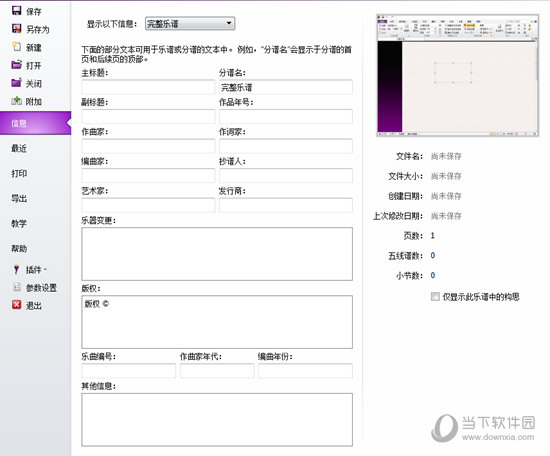
Task: Click the Save As (另存为) icon
Action: point(16,29)
